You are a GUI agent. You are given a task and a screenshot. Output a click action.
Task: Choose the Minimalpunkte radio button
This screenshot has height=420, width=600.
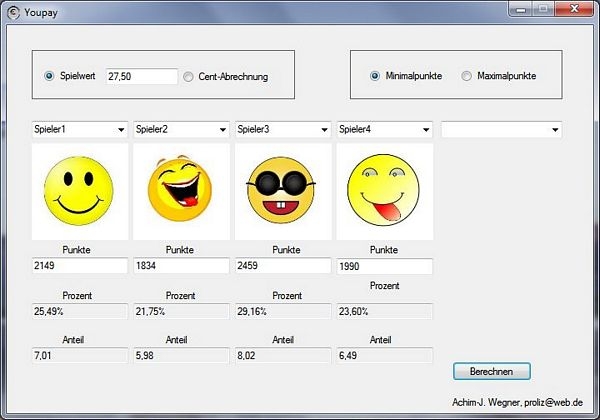[x=375, y=76]
